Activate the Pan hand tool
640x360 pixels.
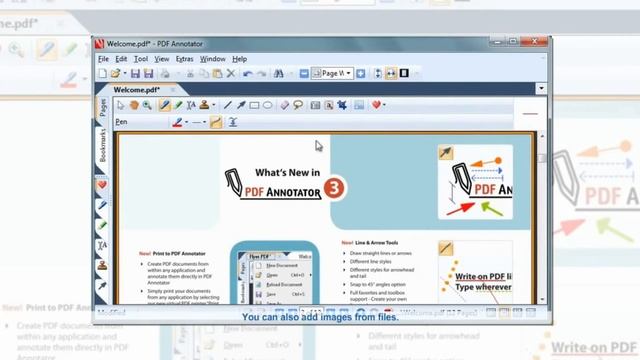(134, 105)
